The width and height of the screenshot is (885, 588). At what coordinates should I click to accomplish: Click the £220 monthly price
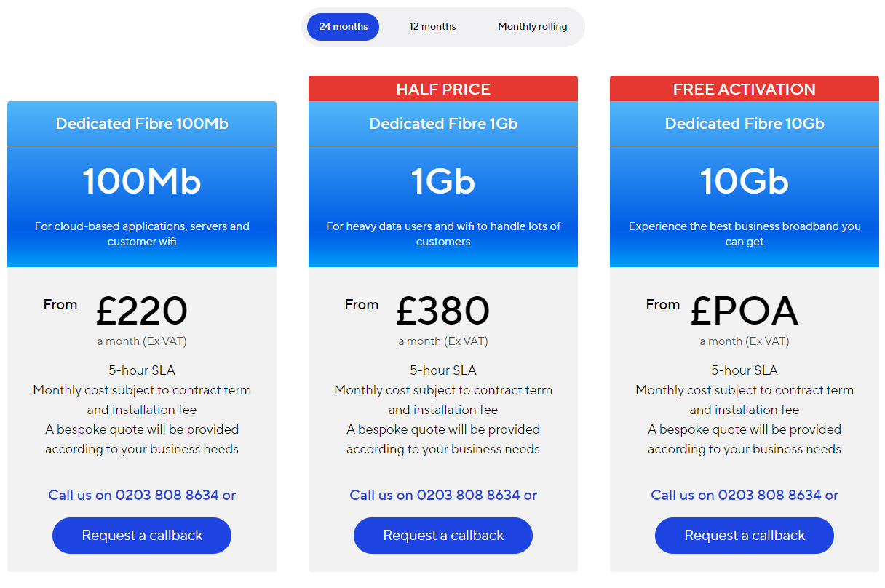[142, 311]
